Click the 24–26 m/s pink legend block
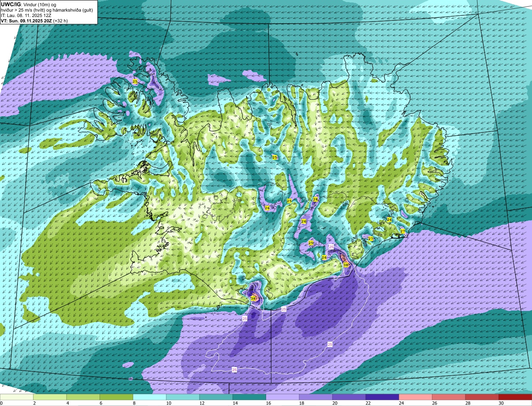 (416, 397)
